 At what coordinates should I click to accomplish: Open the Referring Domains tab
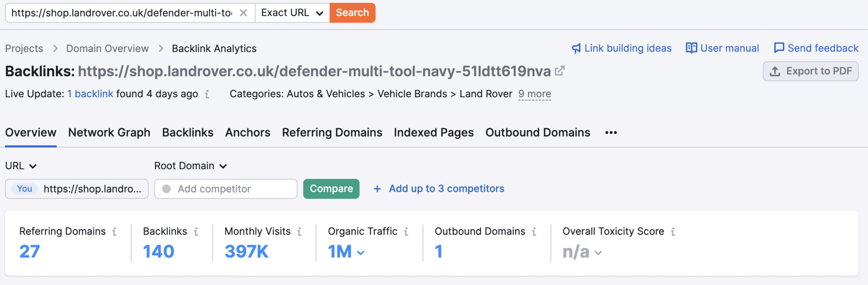coord(332,133)
